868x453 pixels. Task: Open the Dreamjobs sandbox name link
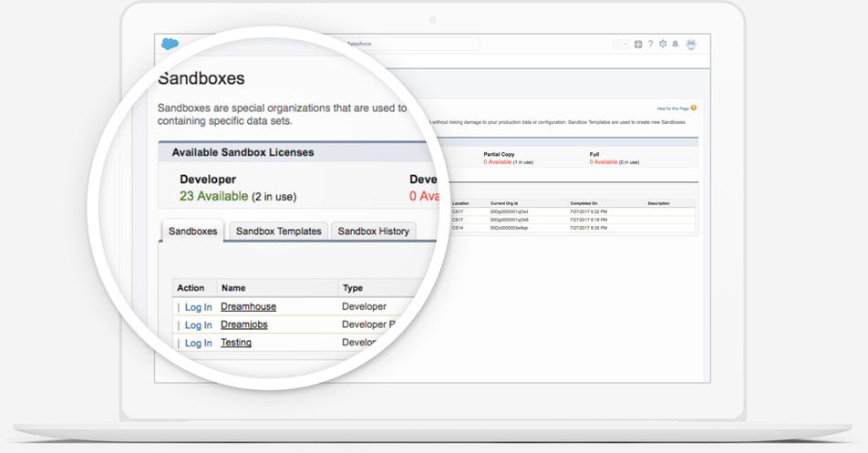pyautogui.click(x=244, y=324)
